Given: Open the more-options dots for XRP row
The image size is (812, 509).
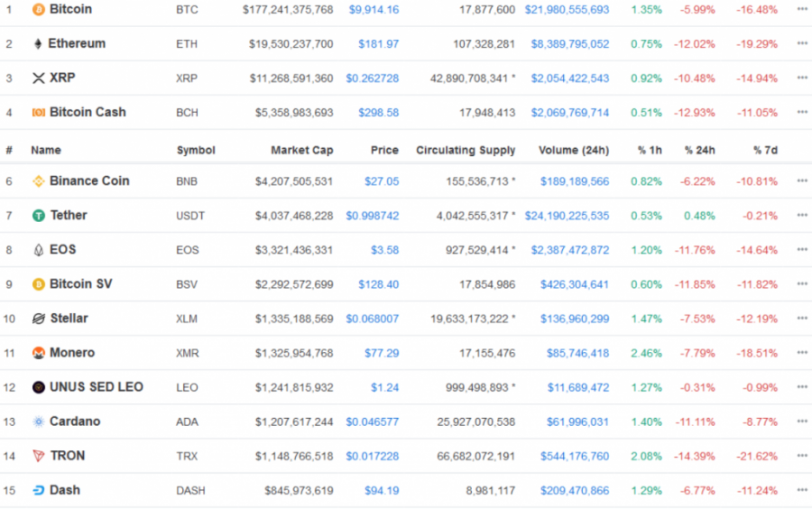Looking at the screenshot, I should coord(802,78).
